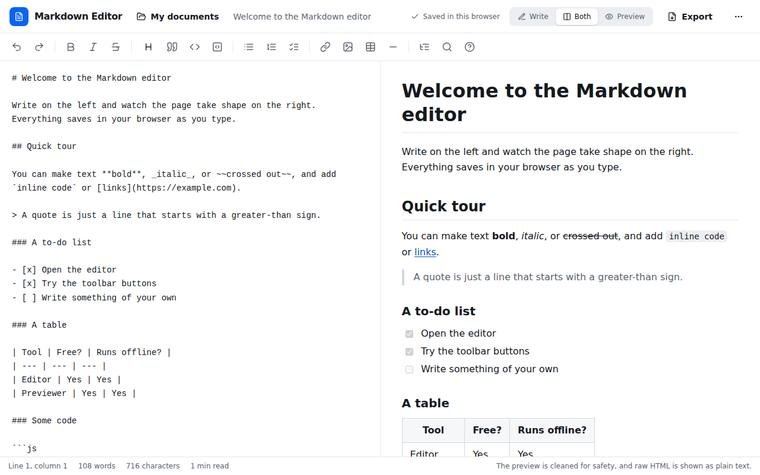Screen dimensions: 760x475
Task: Click the 'Quick tour' heading in preview
Action: 443,206
